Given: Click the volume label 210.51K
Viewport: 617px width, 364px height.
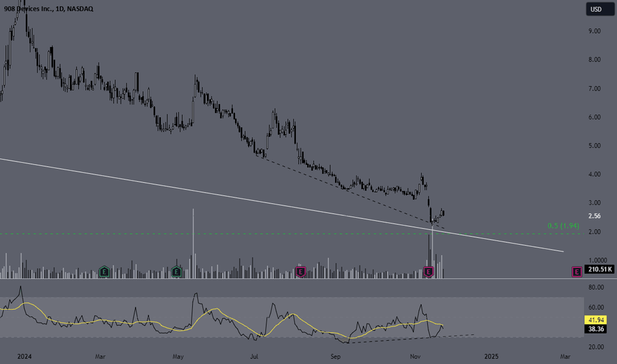Looking at the screenshot, I should coord(600,269).
